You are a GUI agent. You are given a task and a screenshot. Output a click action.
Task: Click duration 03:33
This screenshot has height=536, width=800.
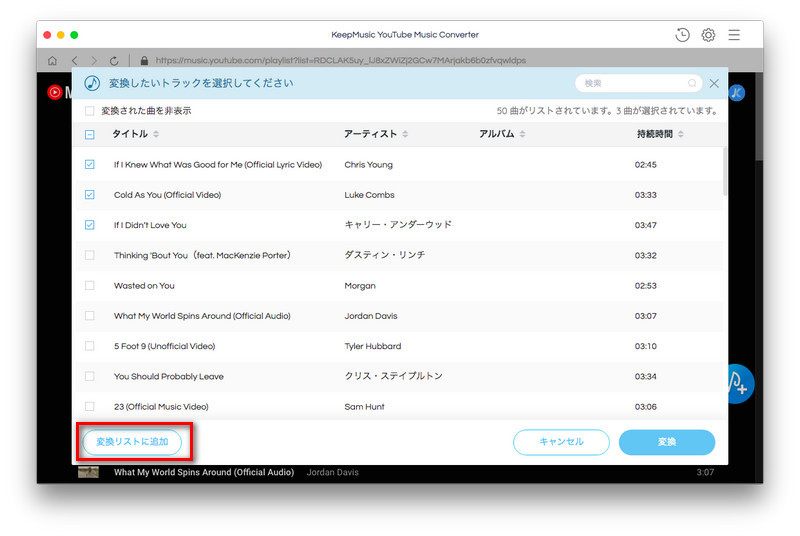pyautogui.click(x=645, y=195)
